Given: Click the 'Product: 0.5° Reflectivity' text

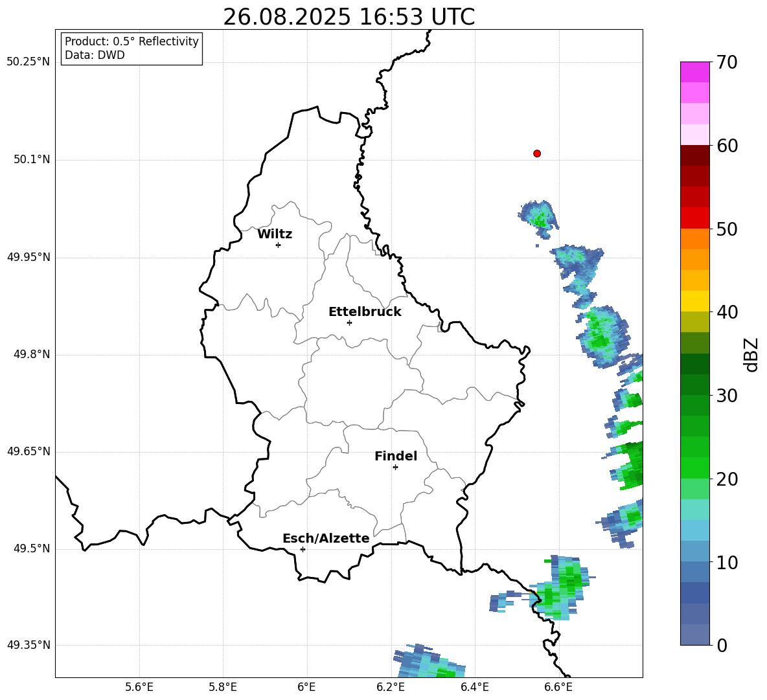Looking at the screenshot, I should 132,41.
